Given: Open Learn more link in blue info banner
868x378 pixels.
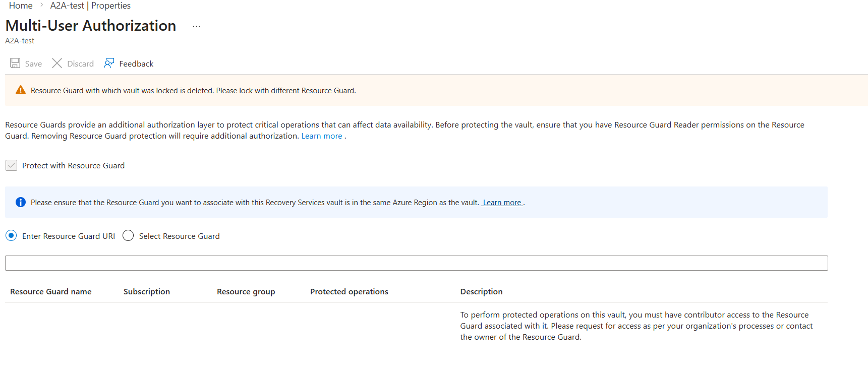Looking at the screenshot, I should 502,203.
